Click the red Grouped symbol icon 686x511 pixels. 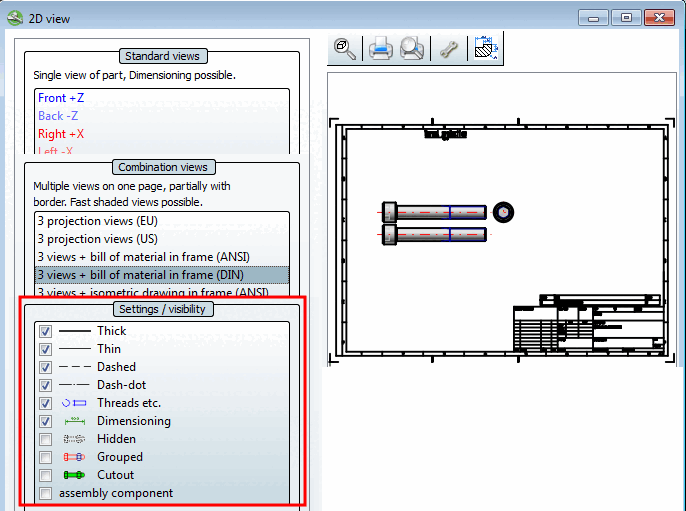click(x=74, y=457)
